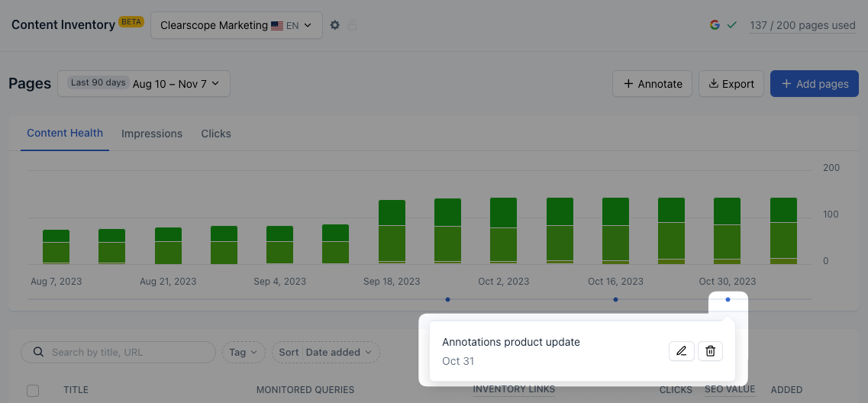
Task: Click the Oct 30, 2023 chart bar
Action: tap(727, 231)
